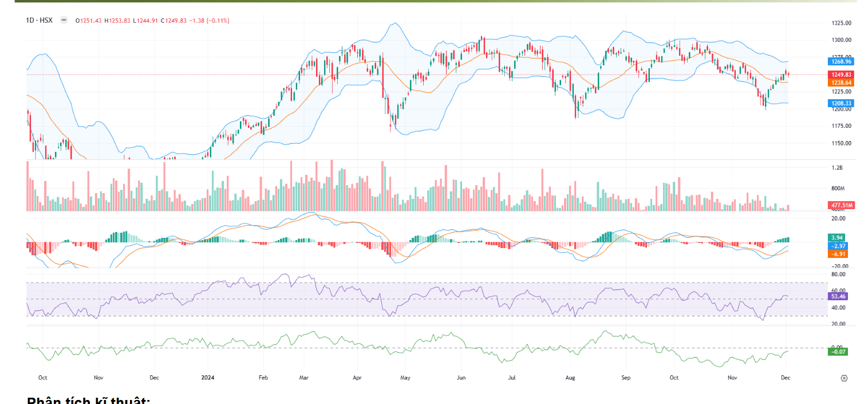Screen dimensions: 868x404
Task: Click the Aug label on the time axis
Action: coord(570,378)
